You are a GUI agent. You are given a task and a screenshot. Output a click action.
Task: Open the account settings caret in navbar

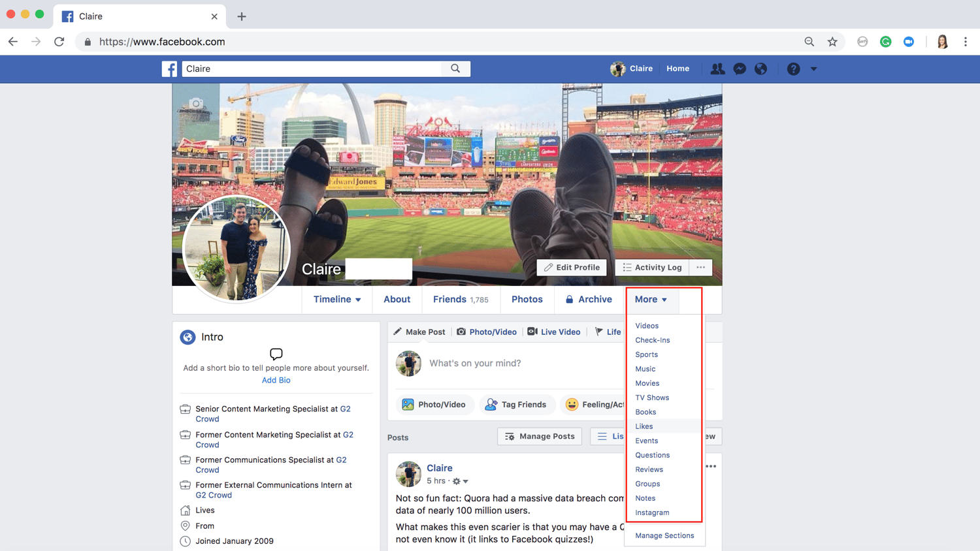click(x=813, y=69)
